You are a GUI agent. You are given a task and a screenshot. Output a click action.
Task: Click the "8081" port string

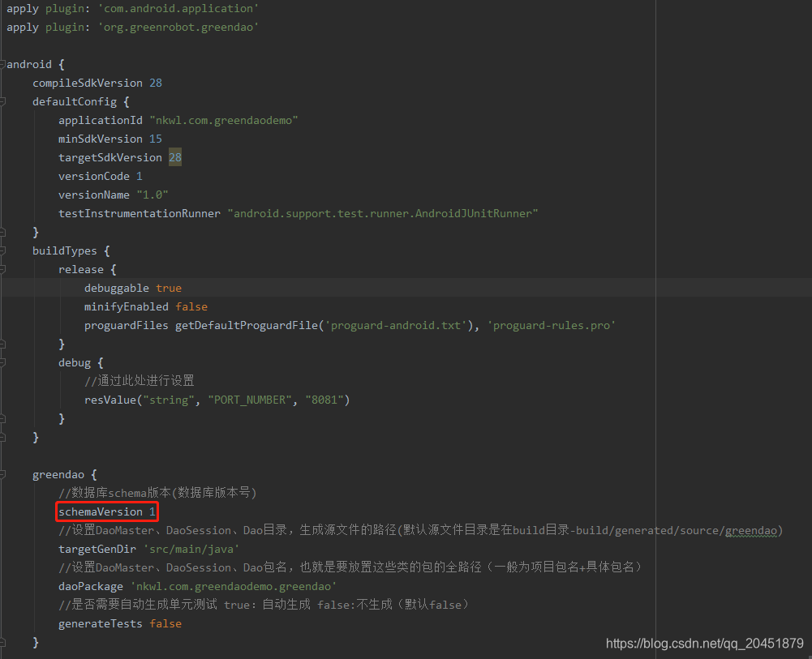pyautogui.click(x=324, y=400)
